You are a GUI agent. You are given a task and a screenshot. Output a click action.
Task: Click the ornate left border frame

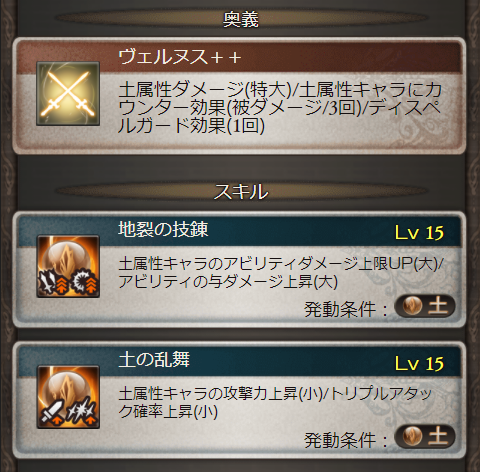pyautogui.click(x=7, y=236)
